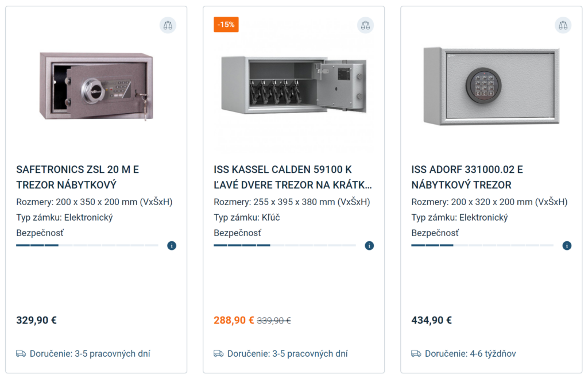
Task: Click the 288,90 € sale price
Action: [x=234, y=321]
